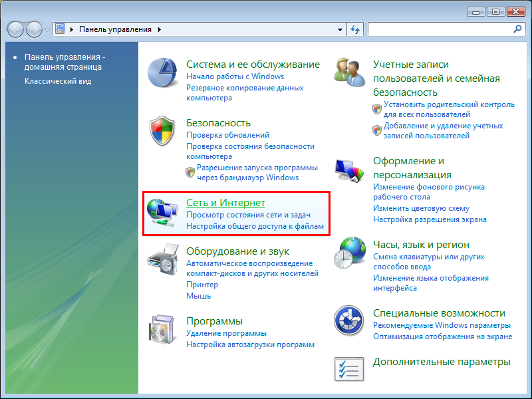Image resolution: width=532 pixels, height=399 pixels.
Task: Open Оптимизация отображения на экране
Action: click(443, 336)
